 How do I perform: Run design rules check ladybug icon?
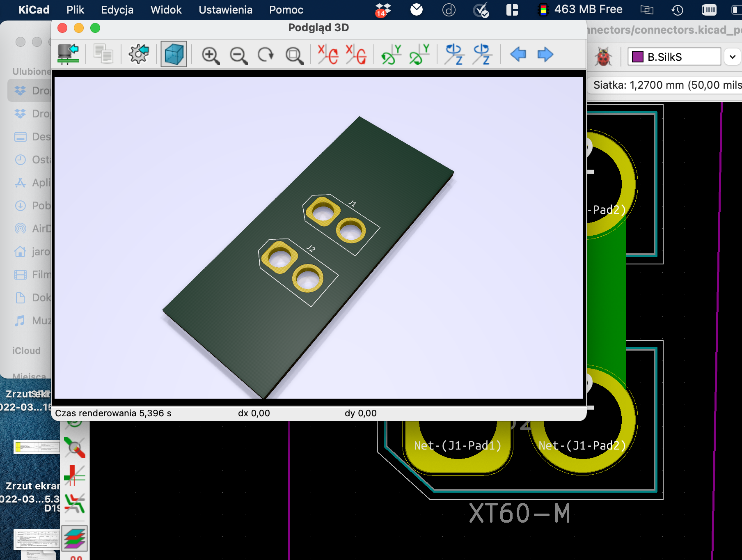[603, 57]
